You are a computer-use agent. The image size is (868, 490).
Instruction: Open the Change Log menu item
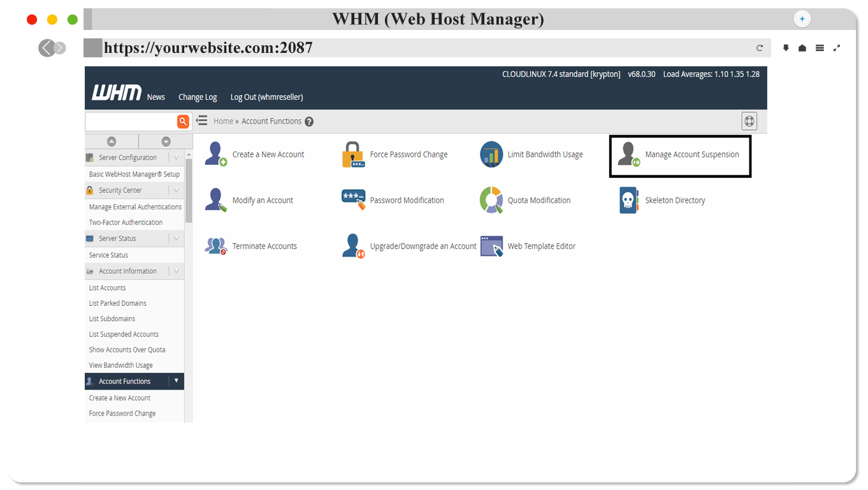click(198, 97)
